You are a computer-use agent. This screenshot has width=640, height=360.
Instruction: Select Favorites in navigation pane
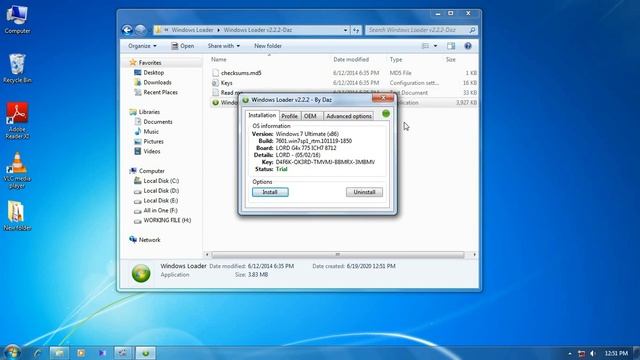click(x=150, y=63)
